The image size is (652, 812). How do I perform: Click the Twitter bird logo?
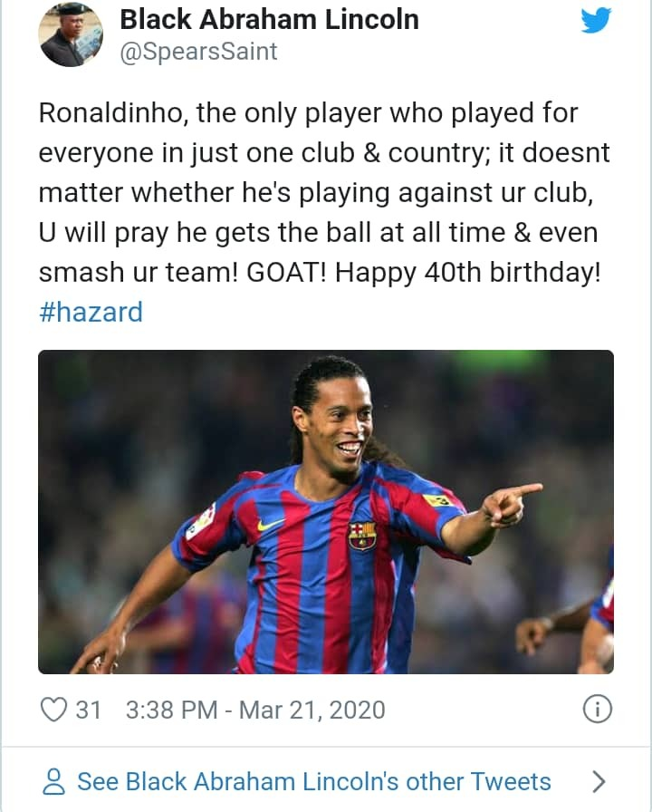tap(596, 20)
